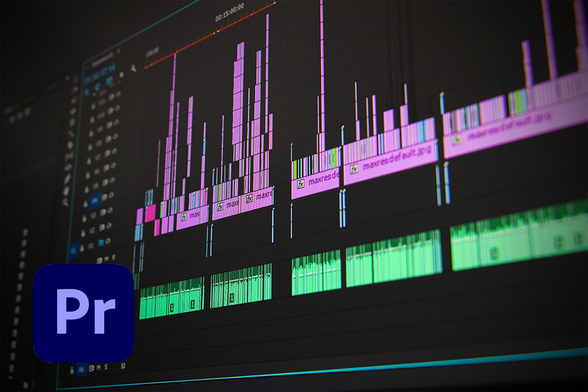
Task: Mute the A6 track using M button
Action: [x=99, y=368]
